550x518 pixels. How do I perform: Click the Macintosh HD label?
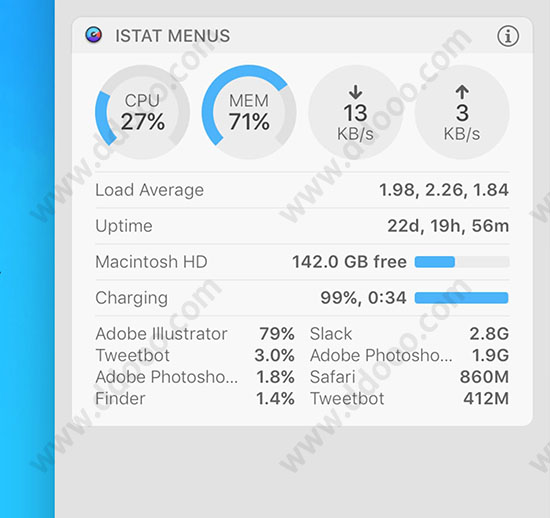pyautogui.click(x=151, y=262)
